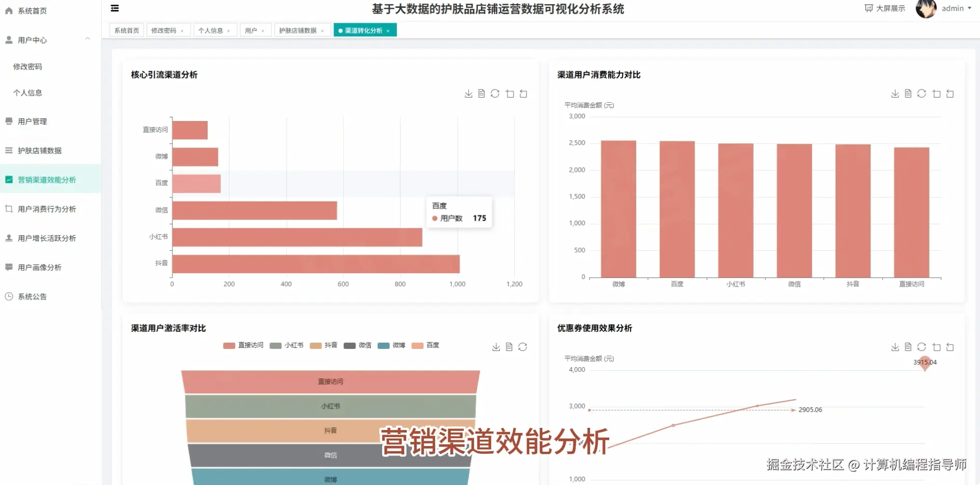Toggle 小红书 legend in funnel chart
980x485 pixels.
287,345
